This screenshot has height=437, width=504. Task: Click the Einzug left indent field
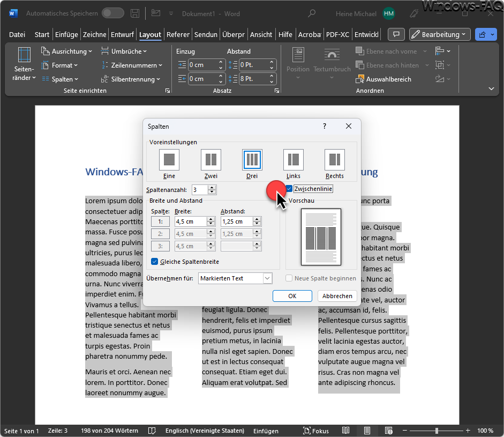pyautogui.click(x=203, y=65)
